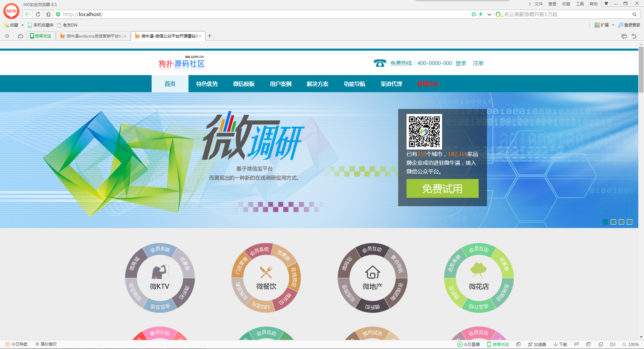Open a new tab with plus button
This screenshot has height=349, width=644.
(x=210, y=36)
